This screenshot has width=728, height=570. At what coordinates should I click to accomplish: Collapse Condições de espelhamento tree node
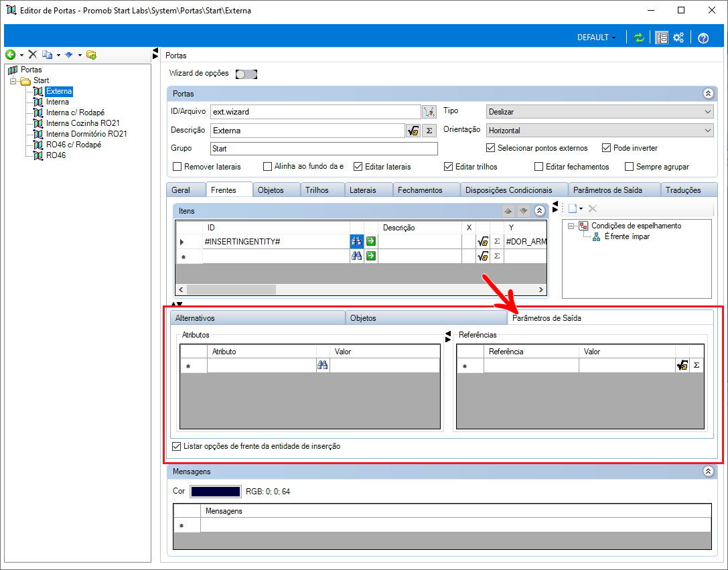click(571, 226)
